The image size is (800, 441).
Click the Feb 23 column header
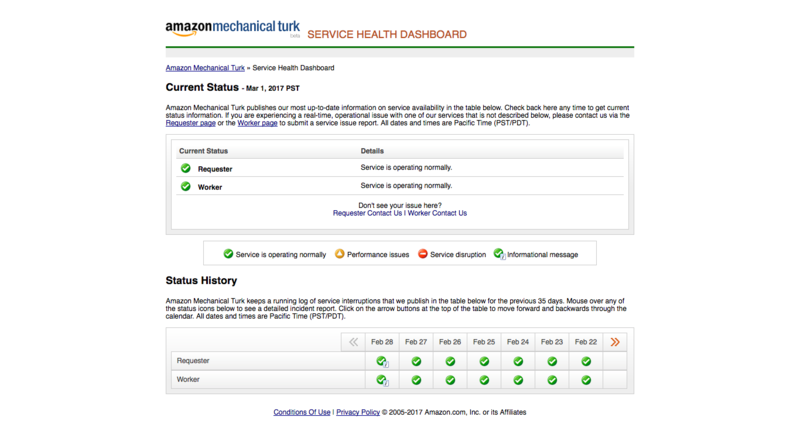[x=552, y=342]
